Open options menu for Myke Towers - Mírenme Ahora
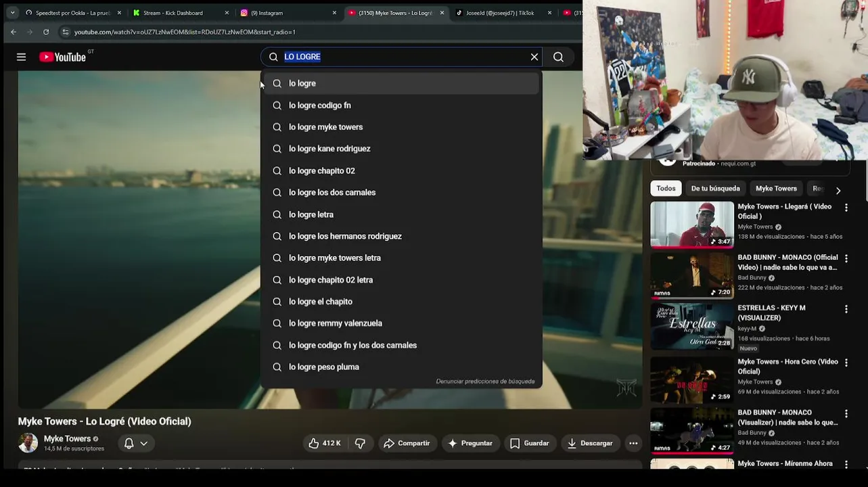This screenshot has width=868, height=487. pos(846,464)
